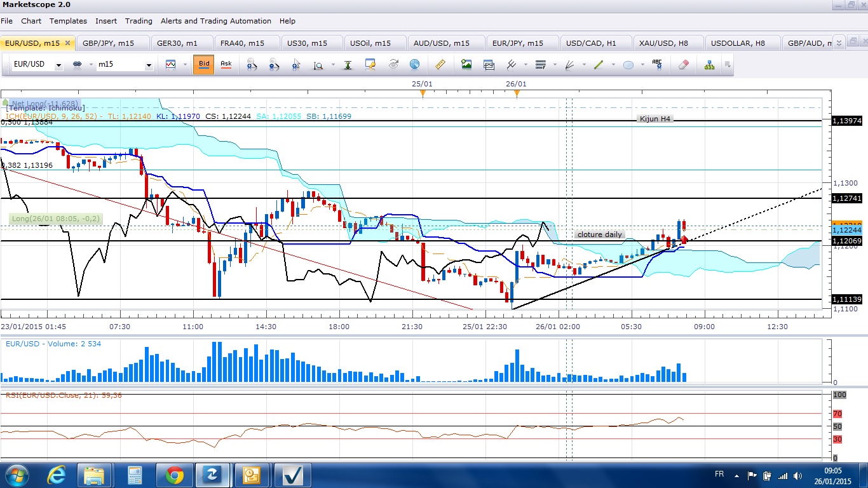868x488 pixels.
Task: Expand the chart type dropdown arrow
Action: coord(185,65)
